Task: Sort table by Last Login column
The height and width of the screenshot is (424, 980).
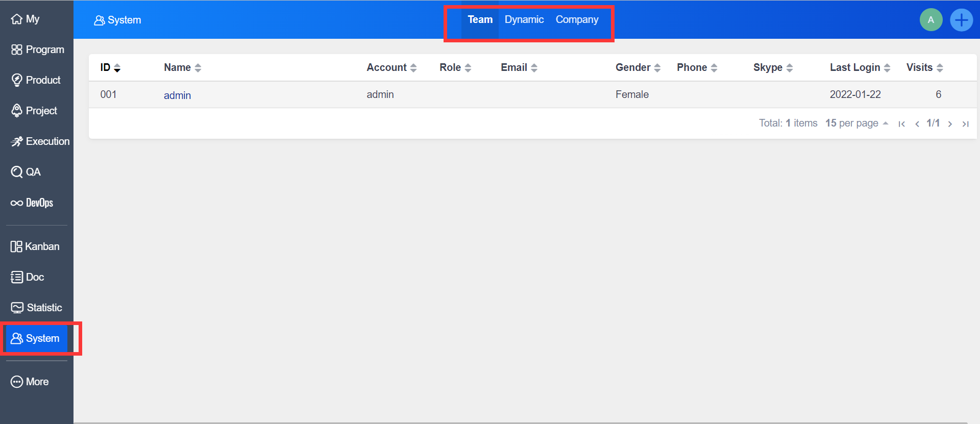Action: coord(860,68)
